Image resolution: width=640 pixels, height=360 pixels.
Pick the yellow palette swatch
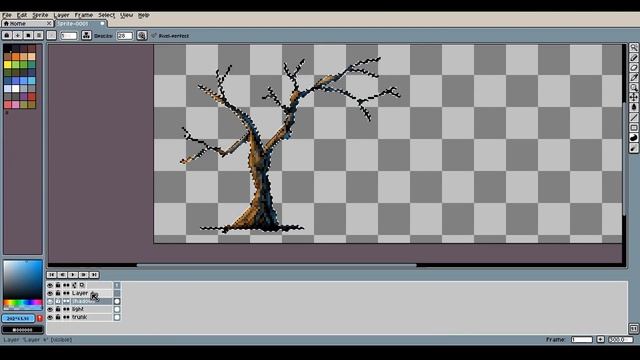7,64
